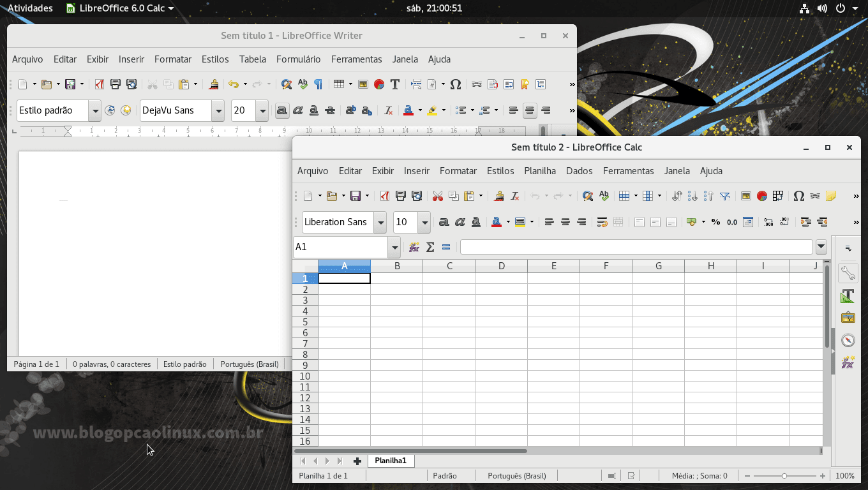Open the Estilo padrão paragraph style dropdown
Image resolution: width=868 pixels, height=490 pixels.
point(95,110)
